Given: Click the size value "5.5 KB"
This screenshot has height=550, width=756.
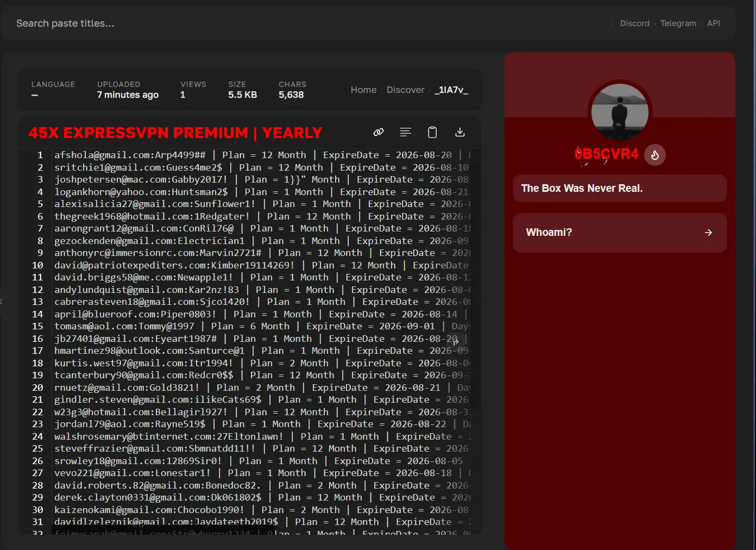Looking at the screenshot, I should [x=243, y=95].
